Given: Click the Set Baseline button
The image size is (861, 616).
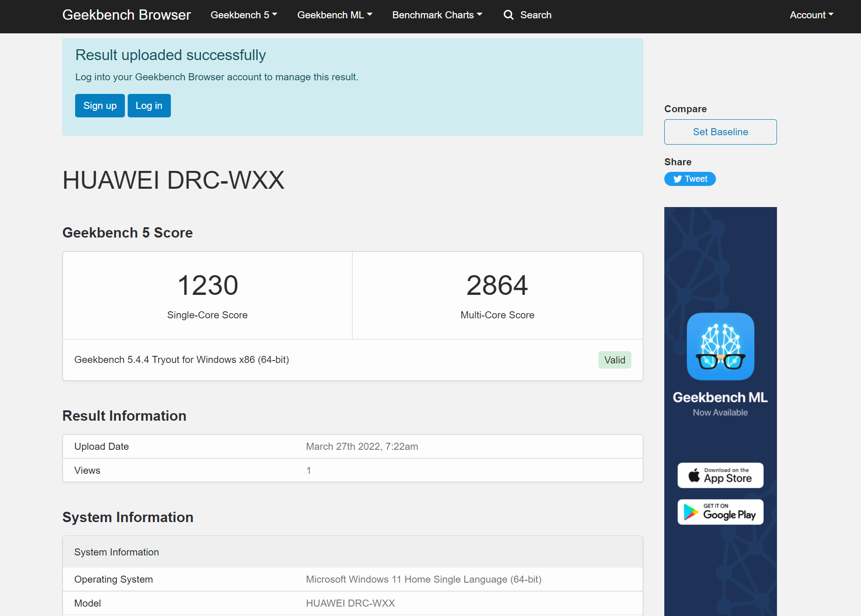Looking at the screenshot, I should 720,132.
